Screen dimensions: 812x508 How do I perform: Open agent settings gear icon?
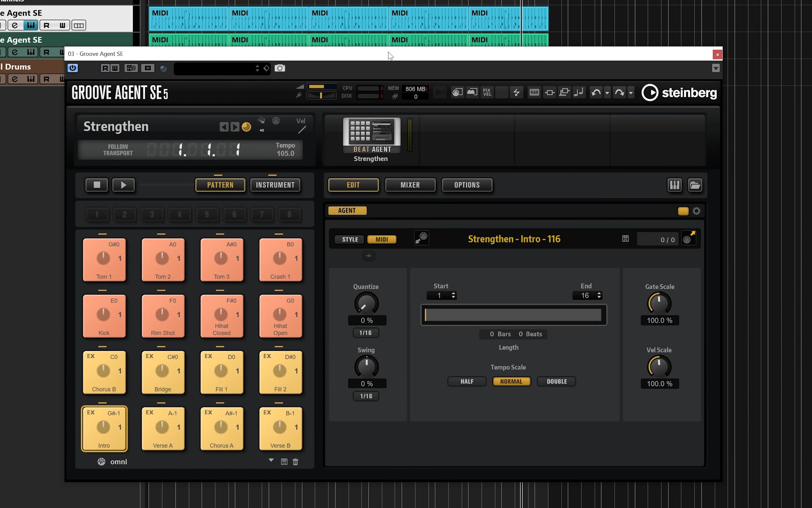coord(697,211)
